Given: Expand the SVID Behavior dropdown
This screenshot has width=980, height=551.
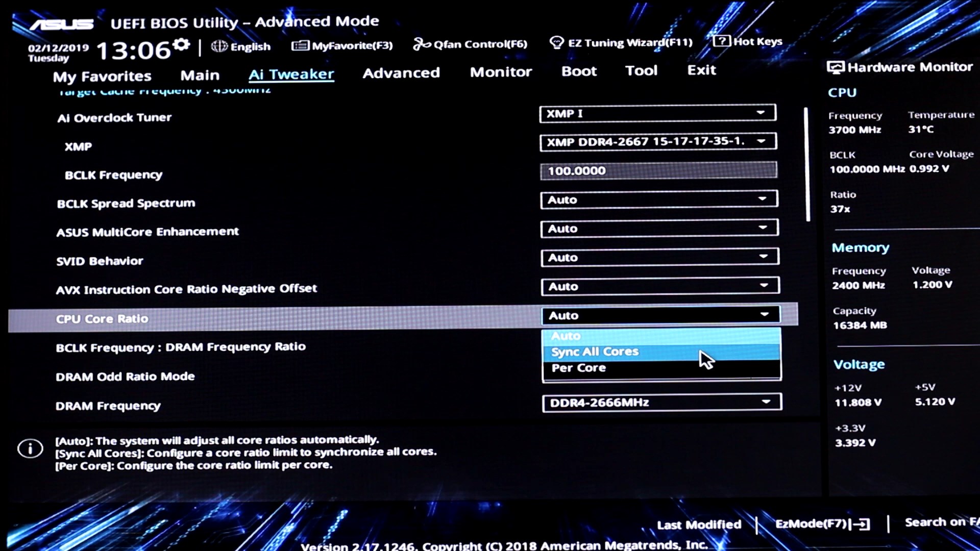Looking at the screenshot, I should (660, 257).
